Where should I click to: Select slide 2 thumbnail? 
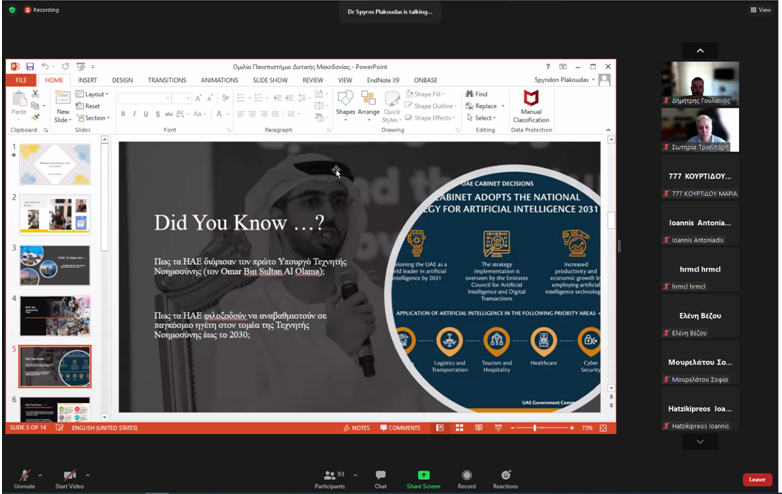[x=55, y=214]
